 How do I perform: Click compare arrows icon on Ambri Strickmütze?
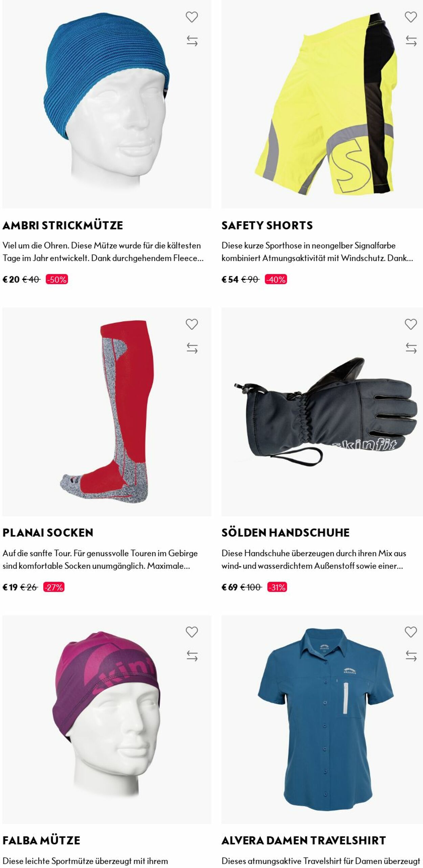pos(192,41)
